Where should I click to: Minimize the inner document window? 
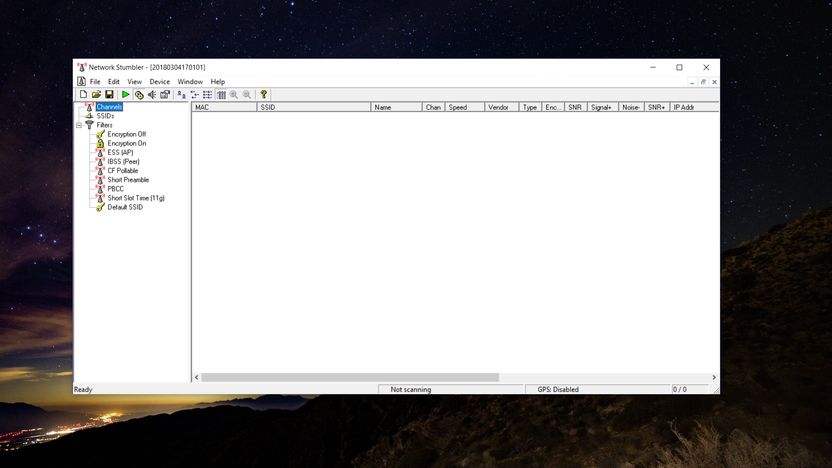692,82
